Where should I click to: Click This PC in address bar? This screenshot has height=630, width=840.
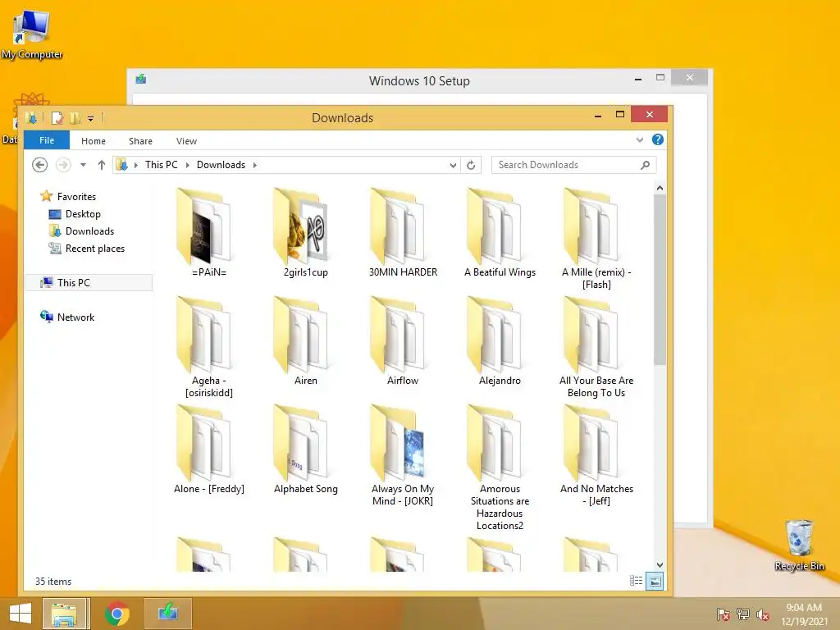pyautogui.click(x=162, y=165)
